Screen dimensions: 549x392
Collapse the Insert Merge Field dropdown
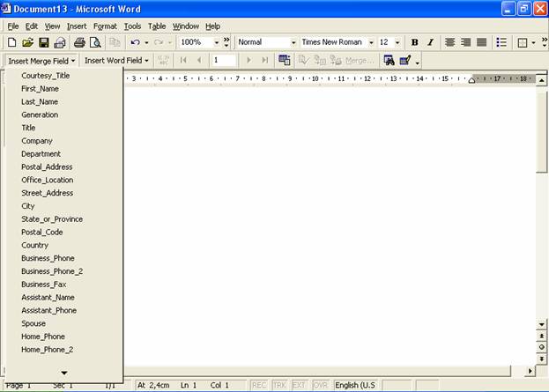(41, 61)
